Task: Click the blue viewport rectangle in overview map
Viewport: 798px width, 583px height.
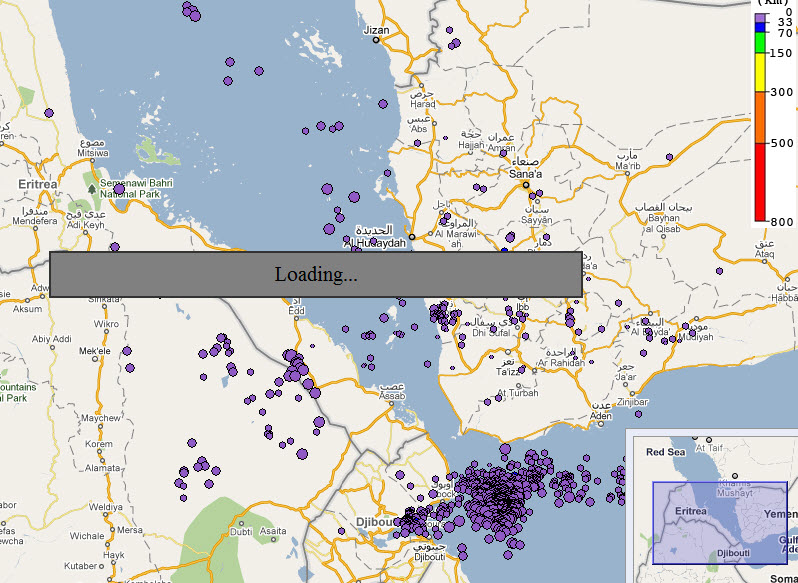Action: [720, 523]
